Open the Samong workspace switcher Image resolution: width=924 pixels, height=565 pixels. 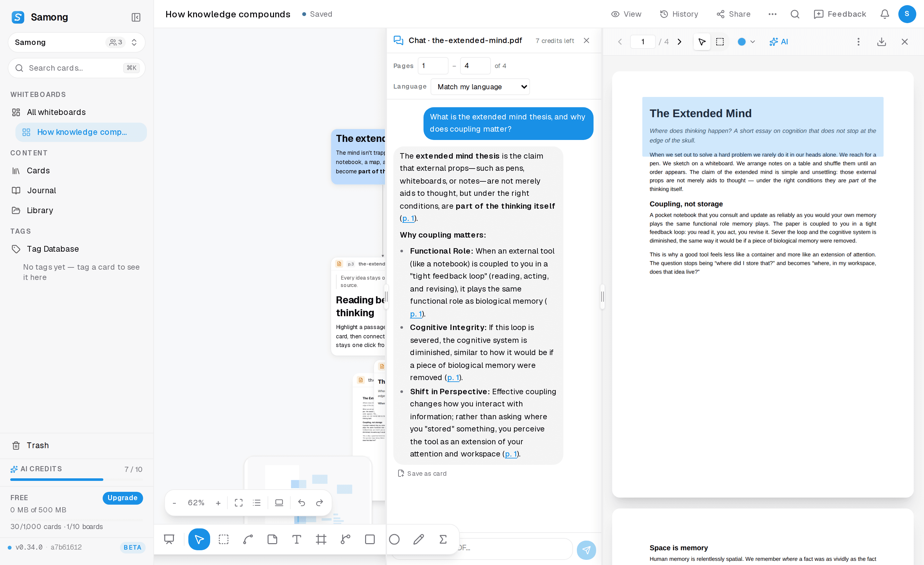click(76, 42)
